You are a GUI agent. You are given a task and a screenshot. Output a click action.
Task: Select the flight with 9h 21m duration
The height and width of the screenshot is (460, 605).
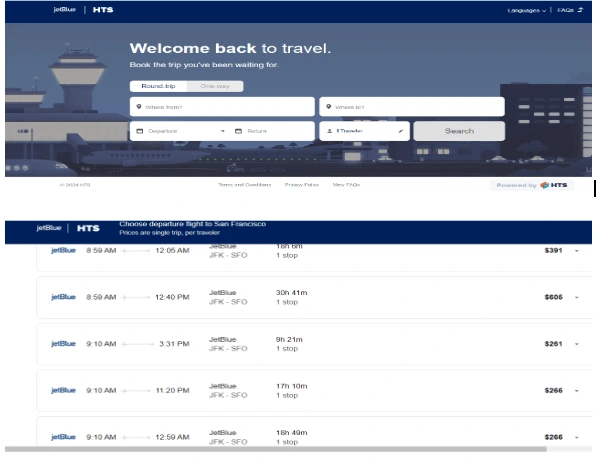(x=314, y=344)
